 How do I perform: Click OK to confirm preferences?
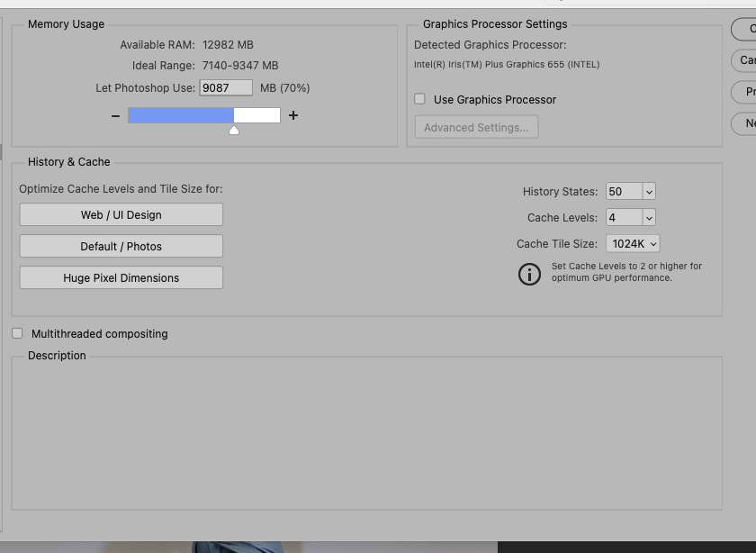747,29
